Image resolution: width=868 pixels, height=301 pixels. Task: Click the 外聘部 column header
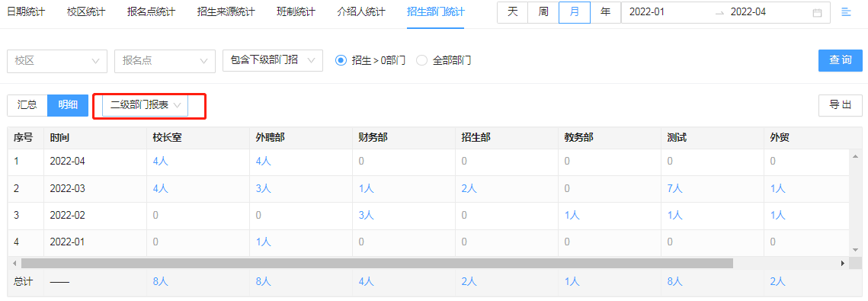coord(300,138)
